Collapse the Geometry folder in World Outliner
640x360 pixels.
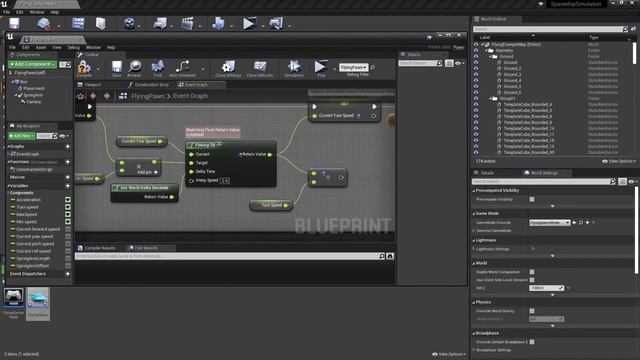pyautogui.click(x=486, y=51)
